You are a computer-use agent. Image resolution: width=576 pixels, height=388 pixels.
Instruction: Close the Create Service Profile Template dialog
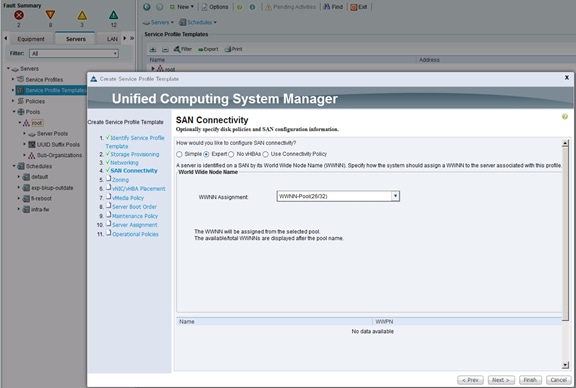click(x=567, y=78)
